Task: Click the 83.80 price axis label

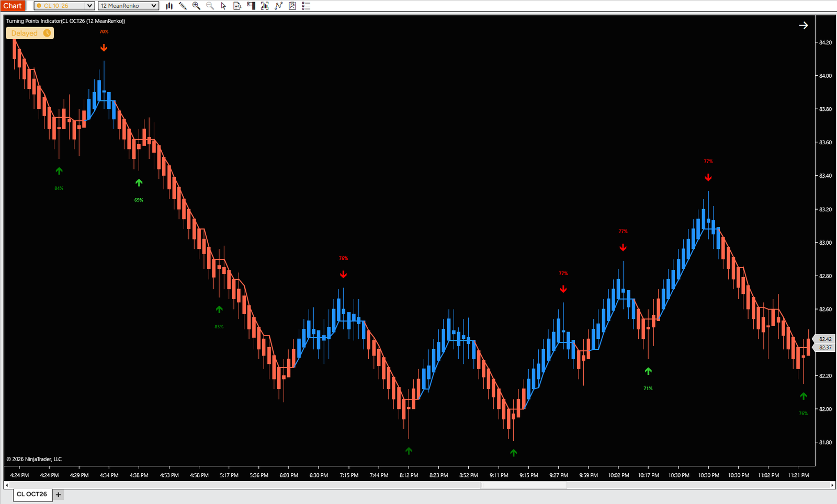Action: coord(825,109)
